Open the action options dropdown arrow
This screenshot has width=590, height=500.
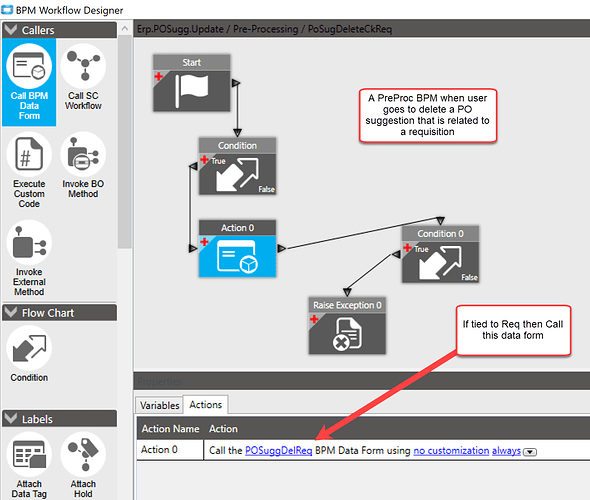click(530, 452)
